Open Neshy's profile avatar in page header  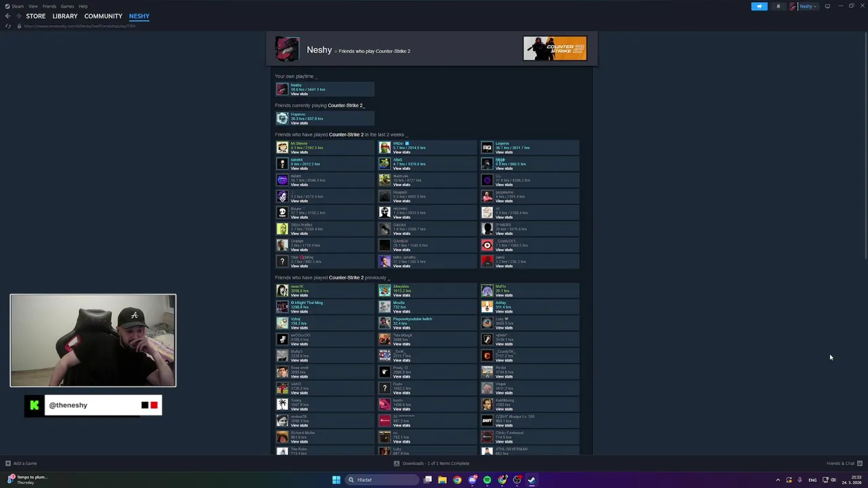pyautogui.click(x=287, y=49)
